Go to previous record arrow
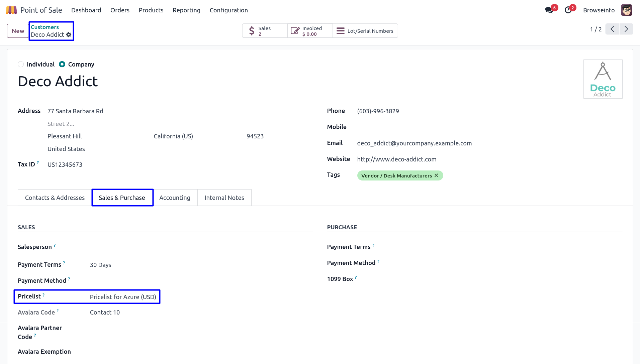This screenshot has width=640, height=364. 612,29
